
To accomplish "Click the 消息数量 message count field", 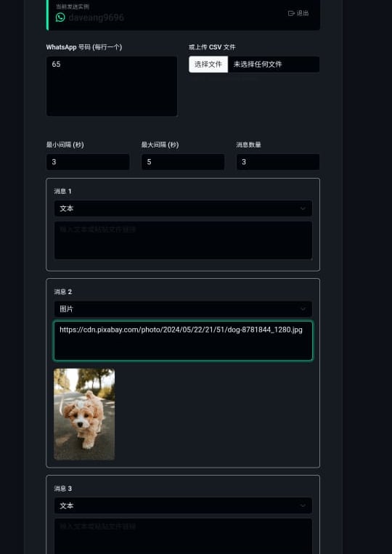I will pos(278,162).
